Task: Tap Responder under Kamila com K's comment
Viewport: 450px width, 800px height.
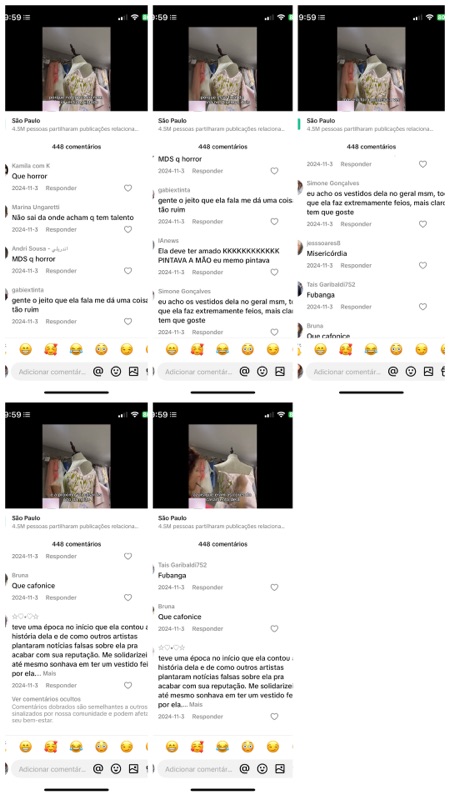Action: pyautogui.click(x=61, y=188)
